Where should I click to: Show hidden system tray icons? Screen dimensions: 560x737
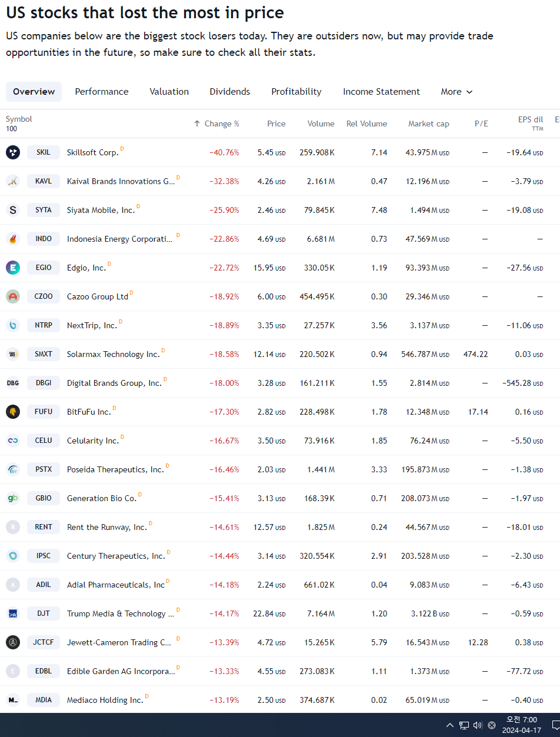coord(450,725)
